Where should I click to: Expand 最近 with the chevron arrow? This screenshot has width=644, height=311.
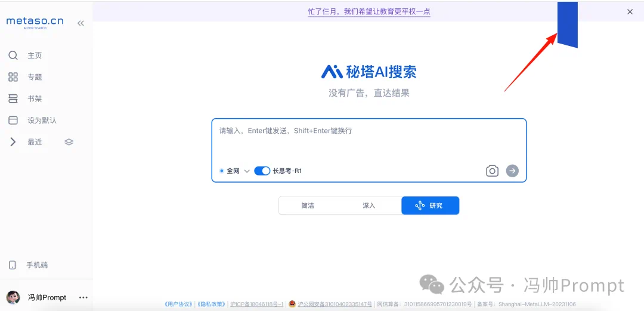pos(13,142)
